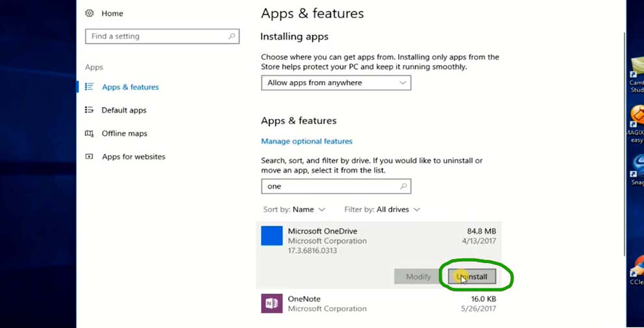Select the Microsoft OneDrive app name
Screen dimensions: 644x328
point(323,231)
